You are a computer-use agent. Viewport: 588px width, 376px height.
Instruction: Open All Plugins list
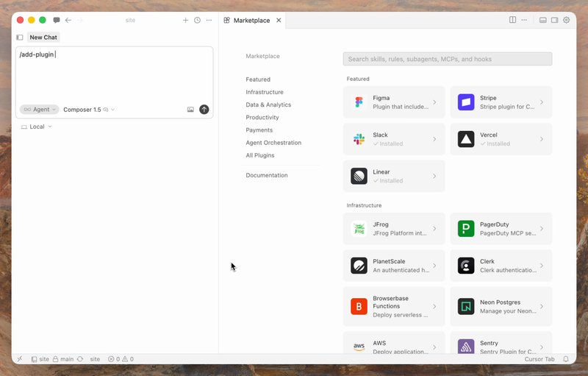260,155
